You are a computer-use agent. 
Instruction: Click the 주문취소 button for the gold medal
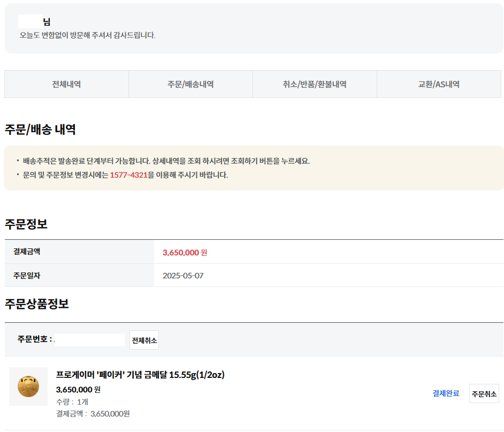point(484,393)
